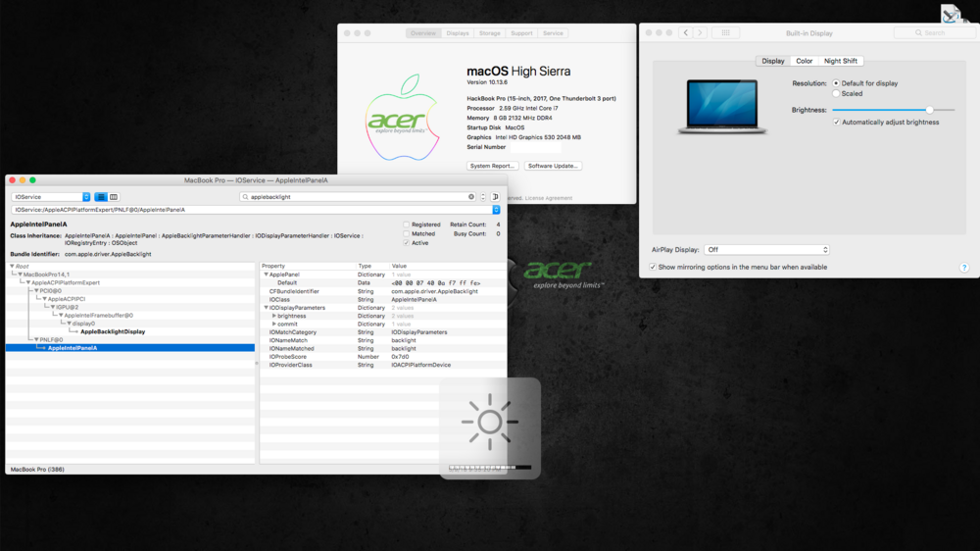The image size is (980, 551).
Task: Collapse the IODisplayParameters property
Action: (266, 308)
